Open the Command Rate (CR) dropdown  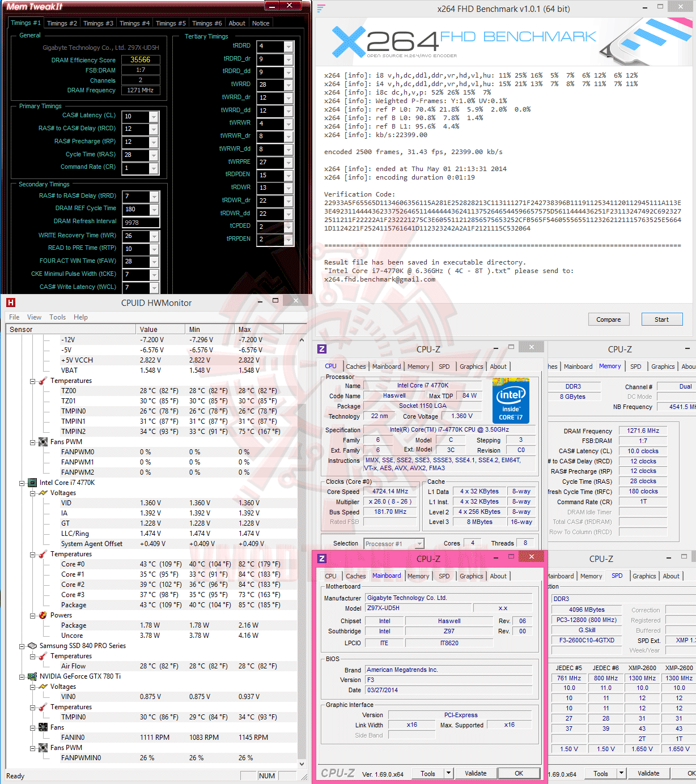(154, 168)
